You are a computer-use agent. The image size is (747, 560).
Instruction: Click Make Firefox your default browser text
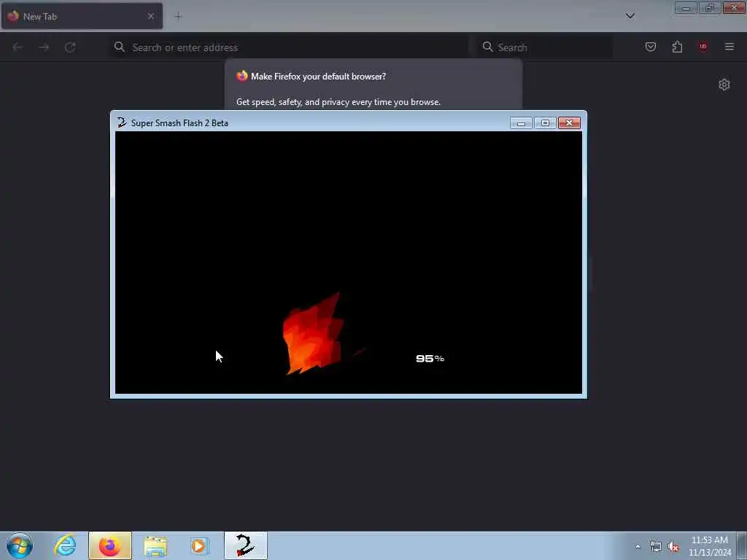(318, 76)
